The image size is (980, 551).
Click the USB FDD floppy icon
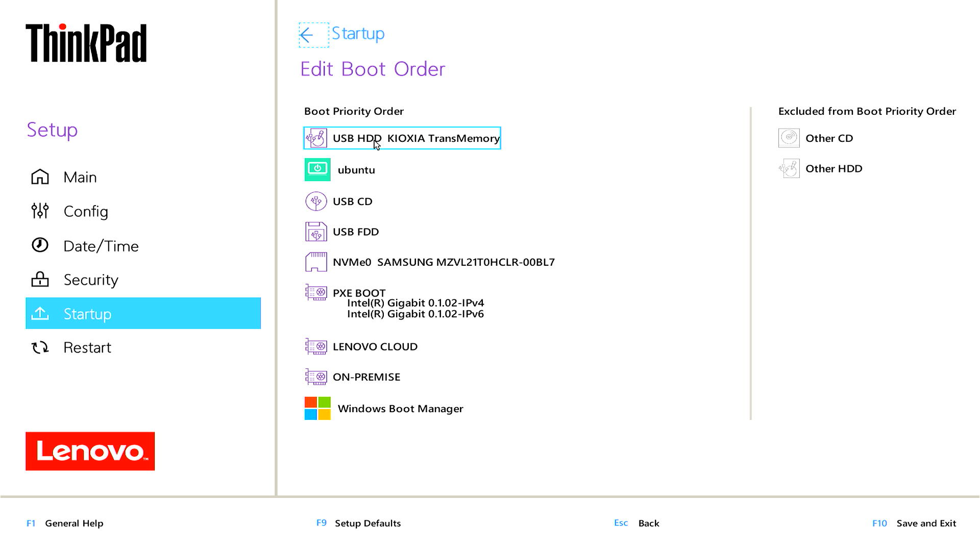pos(316,232)
